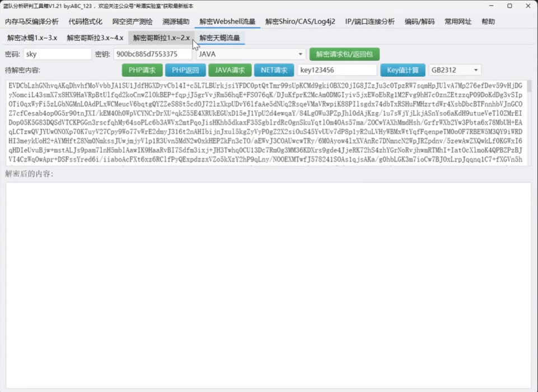
Task: Select the 解密哥斯拉1.x~2.x sub-tab
Action: (x=161, y=37)
